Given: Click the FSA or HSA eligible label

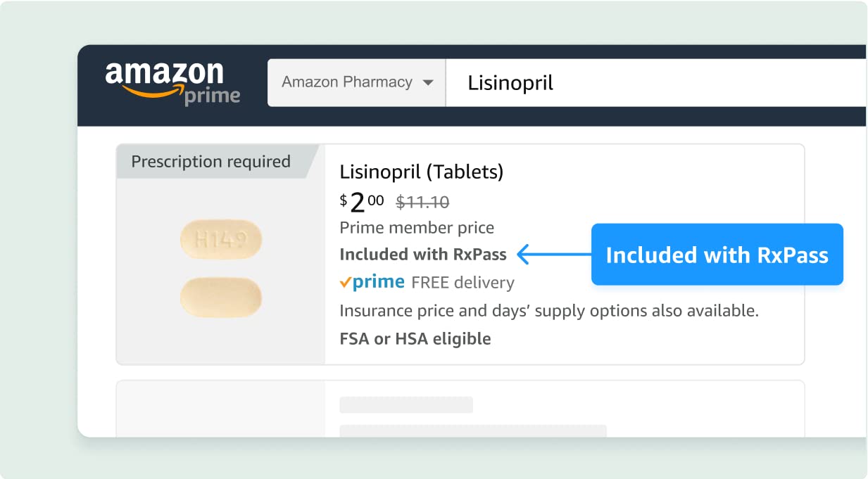Looking at the screenshot, I should point(415,339).
